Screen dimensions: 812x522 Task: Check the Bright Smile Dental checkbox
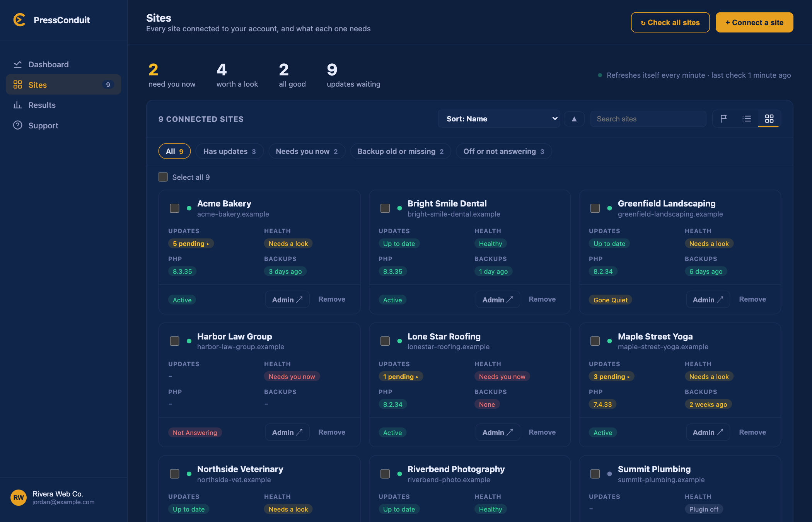pos(385,208)
